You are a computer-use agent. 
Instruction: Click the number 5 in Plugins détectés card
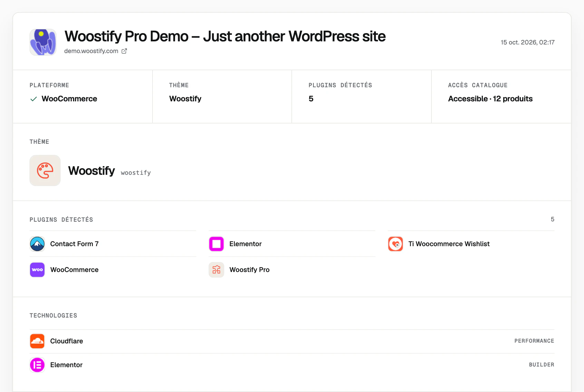pos(311,99)
